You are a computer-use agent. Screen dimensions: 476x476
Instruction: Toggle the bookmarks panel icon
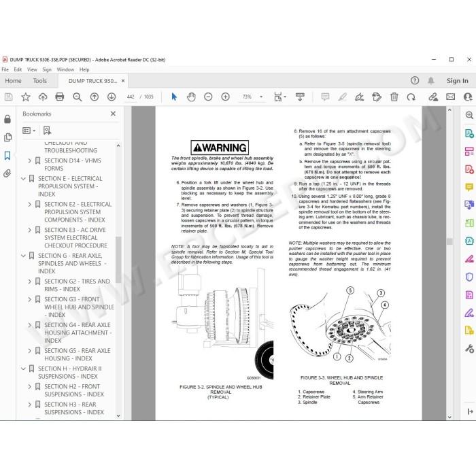pos(7,156)
